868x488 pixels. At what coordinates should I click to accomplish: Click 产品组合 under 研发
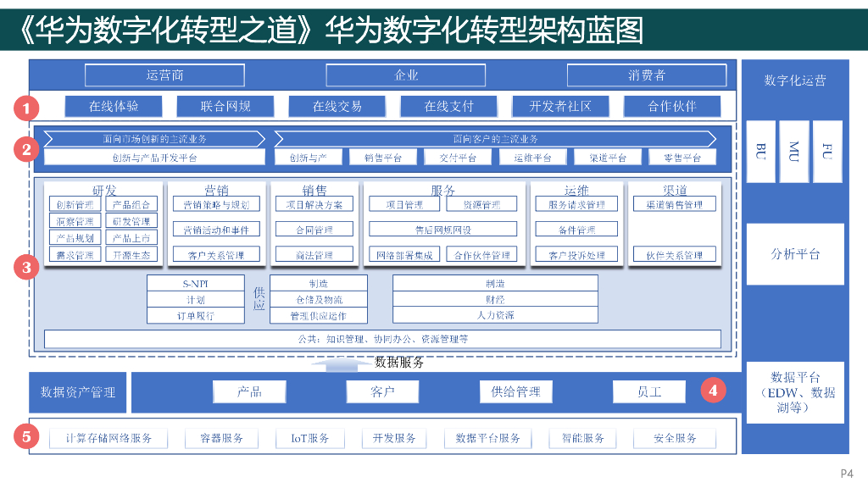(x=131, y=204)
